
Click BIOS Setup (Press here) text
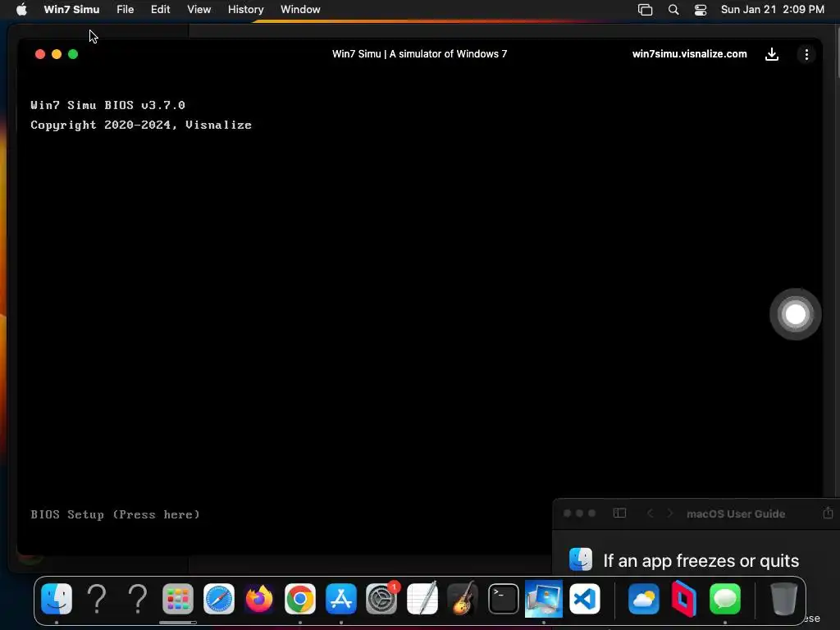click(x=115, y=514)
